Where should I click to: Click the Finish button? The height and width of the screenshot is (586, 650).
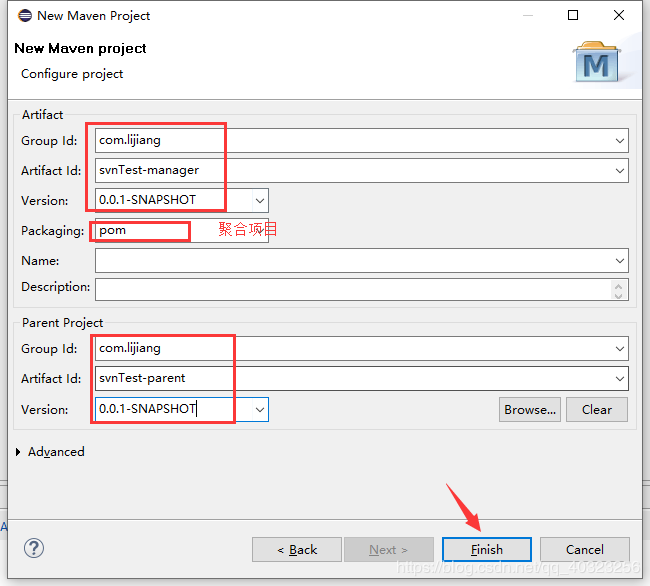point(487,549)
